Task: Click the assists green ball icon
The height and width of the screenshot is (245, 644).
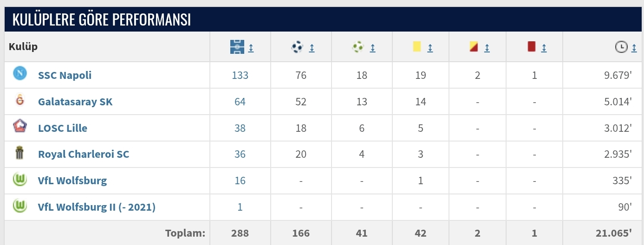Action: [x=358, y=47]
